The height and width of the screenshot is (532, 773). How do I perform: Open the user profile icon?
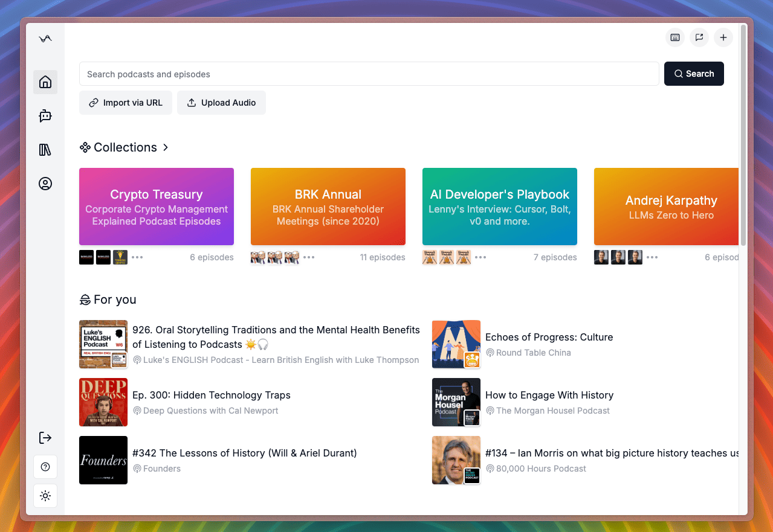pyautogui.click(x=45, y=184)
